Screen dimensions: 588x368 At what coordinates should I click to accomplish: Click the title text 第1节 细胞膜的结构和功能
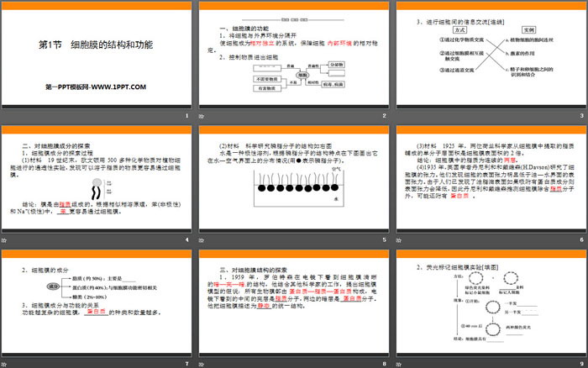96,45
